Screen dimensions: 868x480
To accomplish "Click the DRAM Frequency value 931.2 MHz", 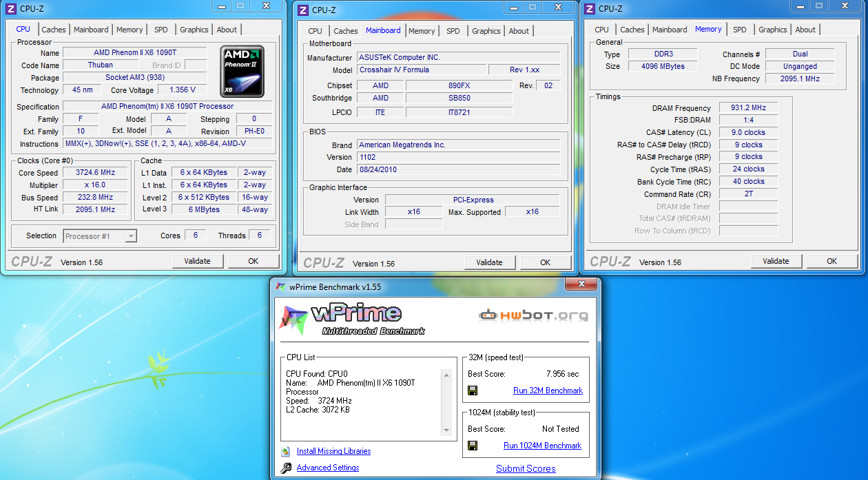I will pyautogui.click(x=748, y=108).
